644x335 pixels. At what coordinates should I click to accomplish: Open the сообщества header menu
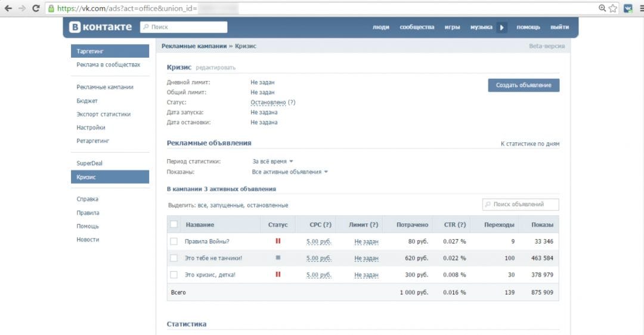pos(417,27)
